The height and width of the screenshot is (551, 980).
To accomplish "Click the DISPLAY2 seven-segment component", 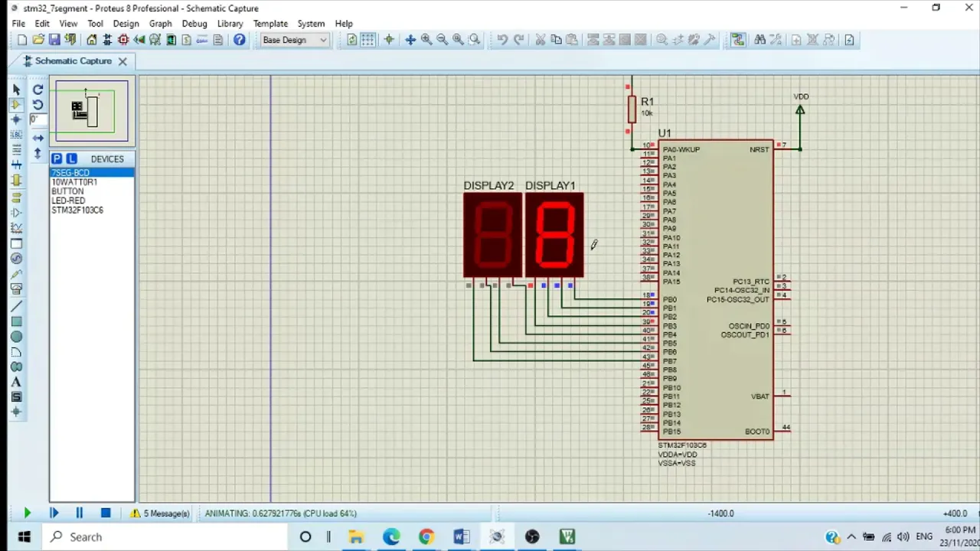I will [x=492, y=236].
